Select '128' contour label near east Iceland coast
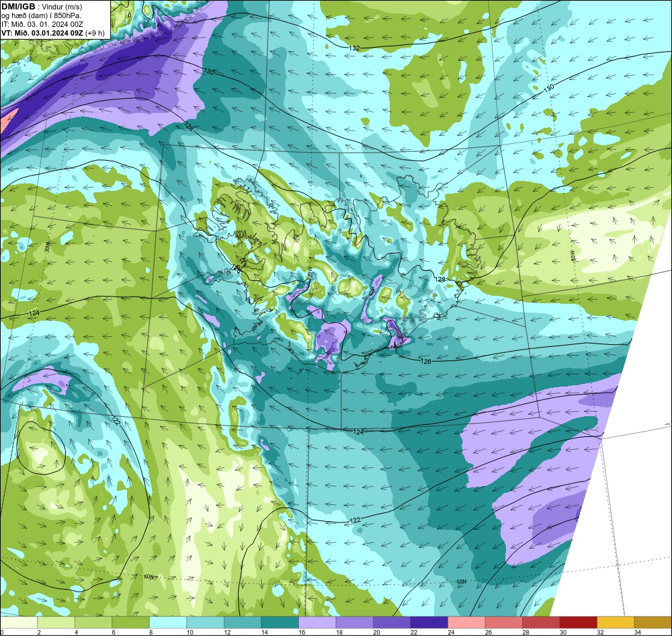This screenshot has width=672, height=636. pos(440,279)
